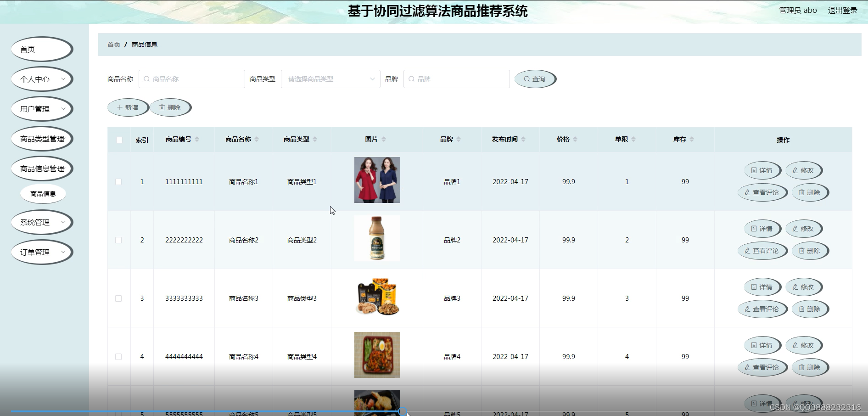
Task: Expand the 用户管理 sidebar menu
Action: [x=42, y=109]
